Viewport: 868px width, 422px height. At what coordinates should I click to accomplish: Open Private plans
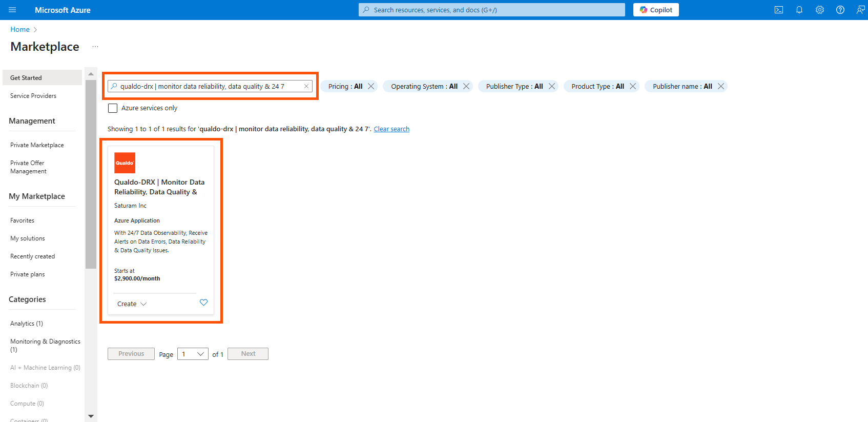[x=27, y=274]
